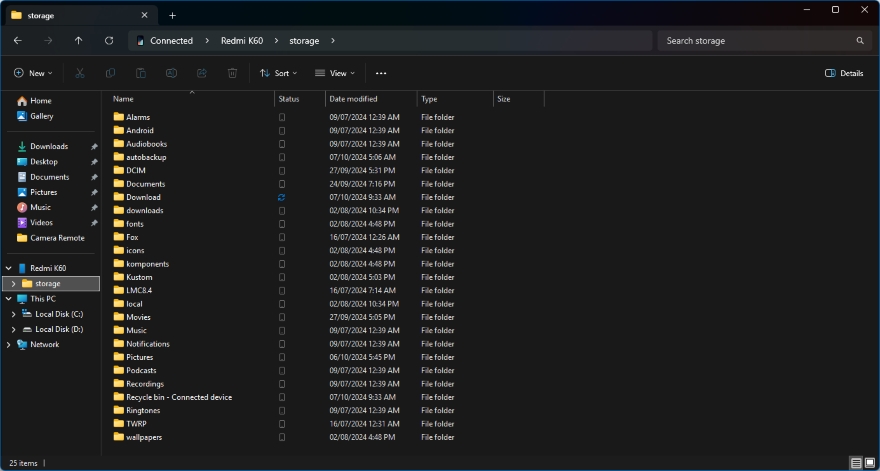Click Redmi K60 in address bar breadcrumb
Viewport: 880px width, 471px height.
[241, 41]
